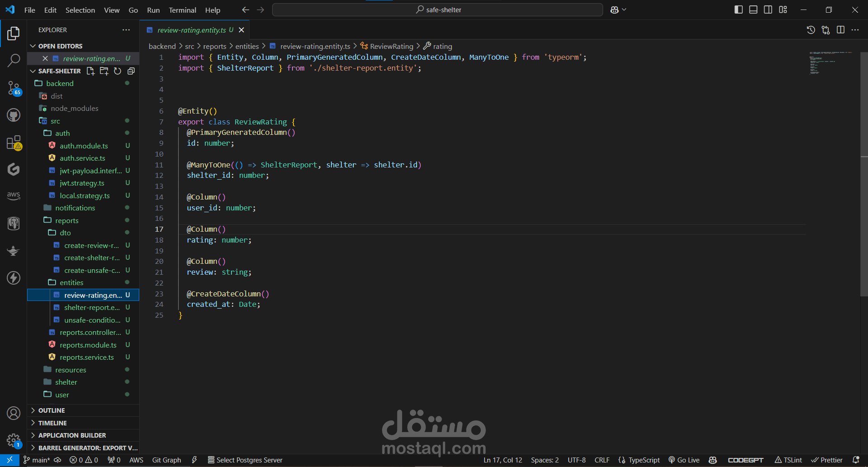Expand the notifications folder
Image resolution: width=868 pixels, height=467 pixels.
[84, 208]
